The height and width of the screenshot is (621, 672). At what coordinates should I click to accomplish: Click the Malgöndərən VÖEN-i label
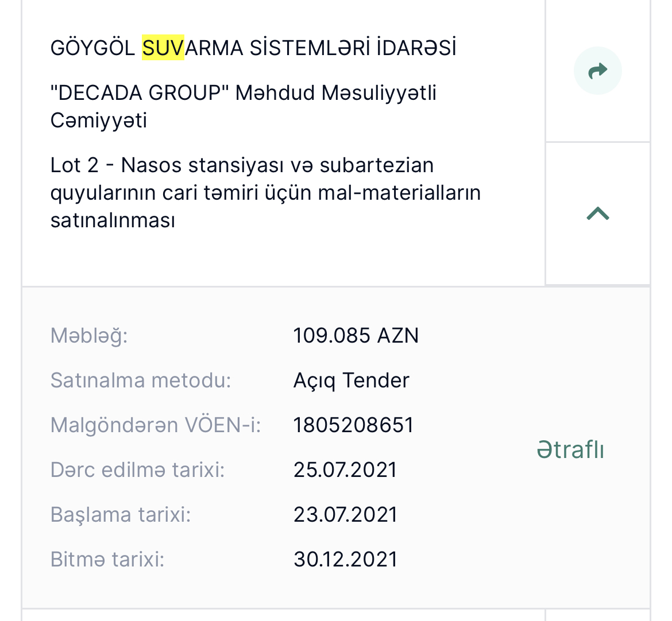[156, 425]
